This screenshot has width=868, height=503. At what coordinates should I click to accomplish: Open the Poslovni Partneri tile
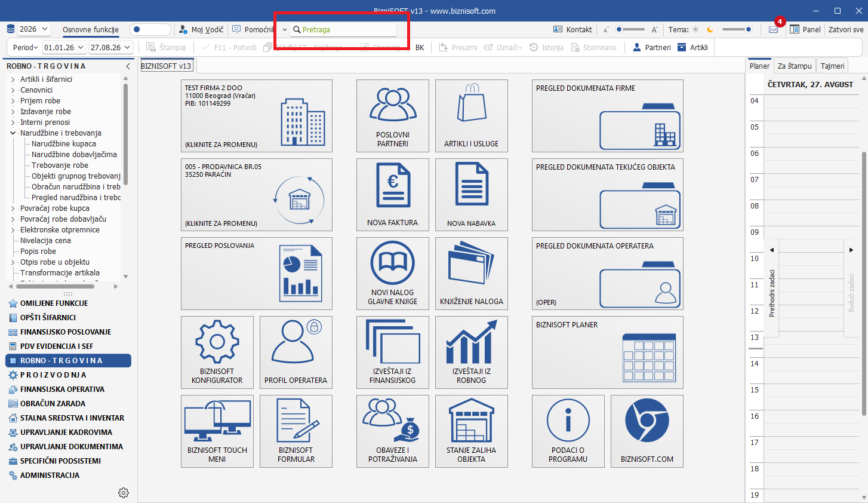392,116
